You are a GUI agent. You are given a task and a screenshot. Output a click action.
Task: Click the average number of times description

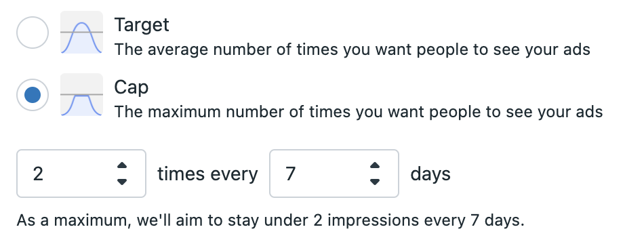click(x=352, y=49)
